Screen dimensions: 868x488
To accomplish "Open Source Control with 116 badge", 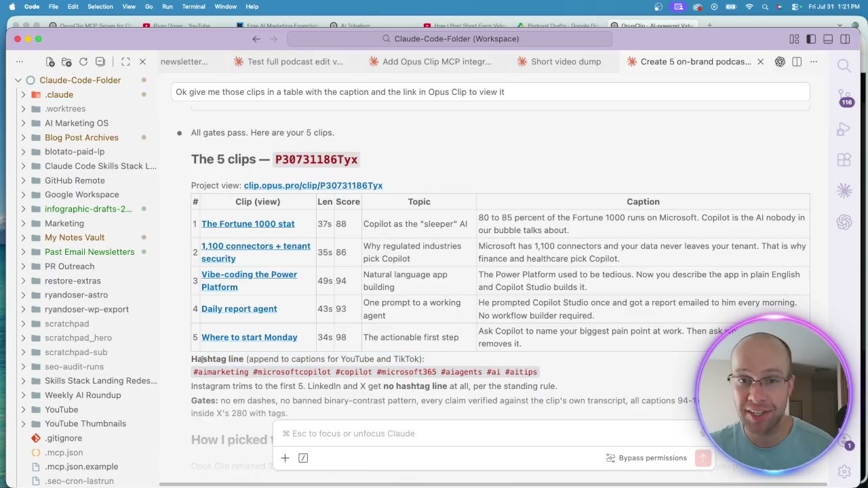I will point(844,98).
